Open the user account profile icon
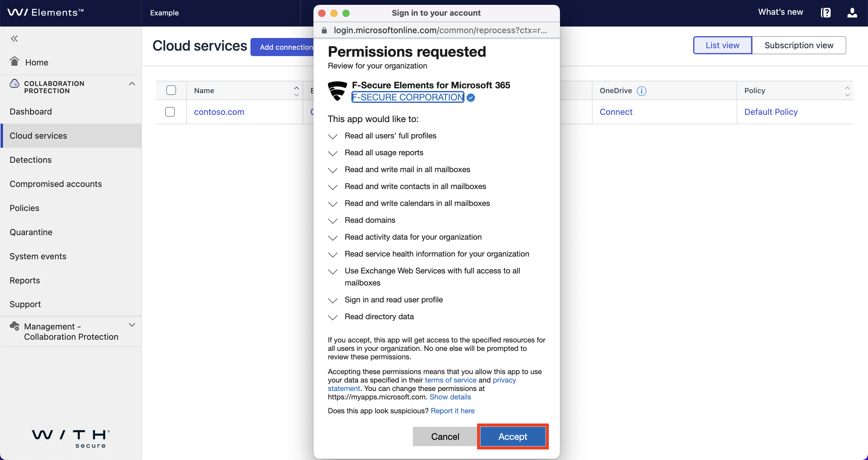868x460 pixels. 852,13
